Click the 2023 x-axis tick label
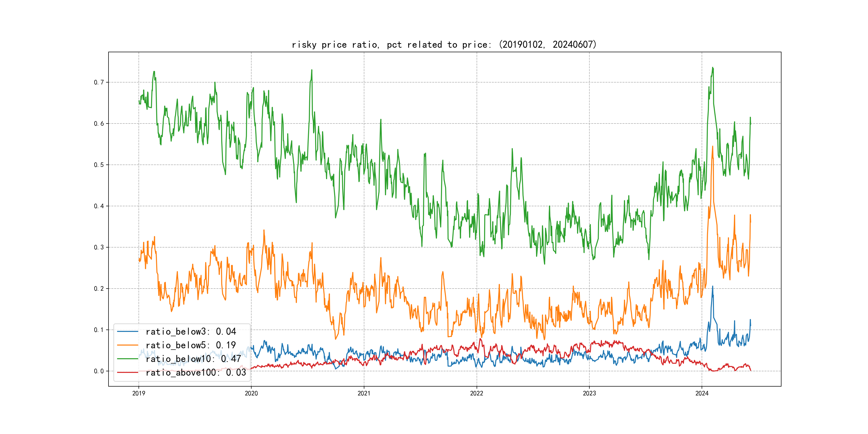Screen dimensions: 868x434 click(589, 393)
